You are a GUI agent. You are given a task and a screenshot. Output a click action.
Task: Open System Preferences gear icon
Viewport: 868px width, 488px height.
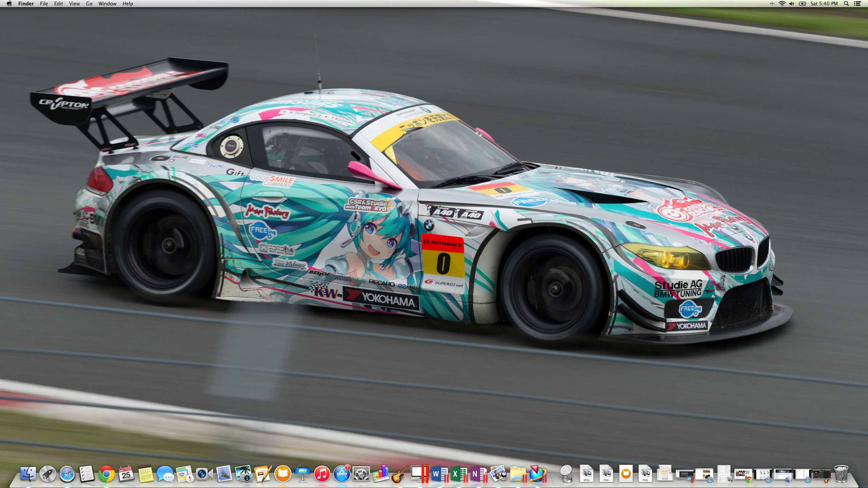coord(361,474)
